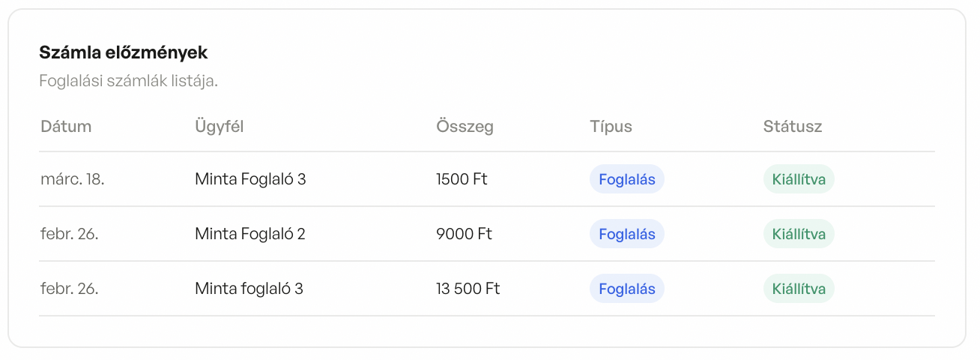Click the Státusz column header
Viewport: 980px width, 360px height.
[x=792, y=127]
